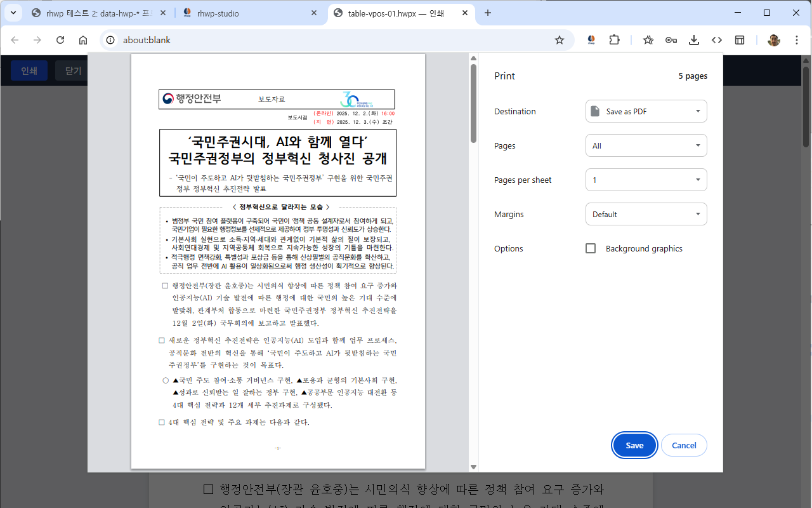
Task: Close the table-vpos-01.hwpx 인쇄 tab
Action: pos(466,13)
